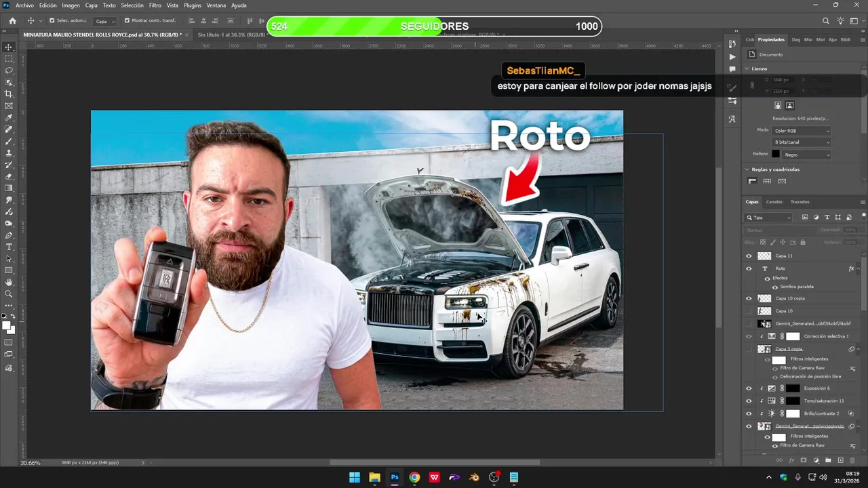Click the zoom percentage 30,66% field
This screenshot has width=868, height=488.
point(31,462)
